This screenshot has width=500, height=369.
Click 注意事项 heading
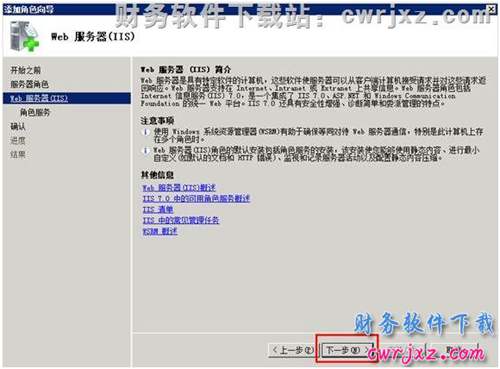(157, 120)
